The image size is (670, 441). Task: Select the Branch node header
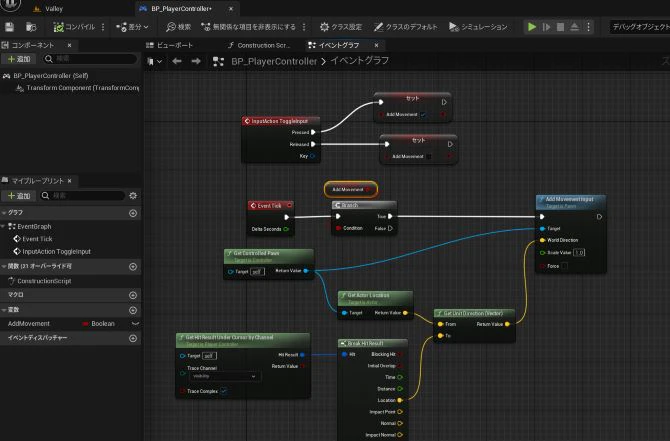pos(364,205)
